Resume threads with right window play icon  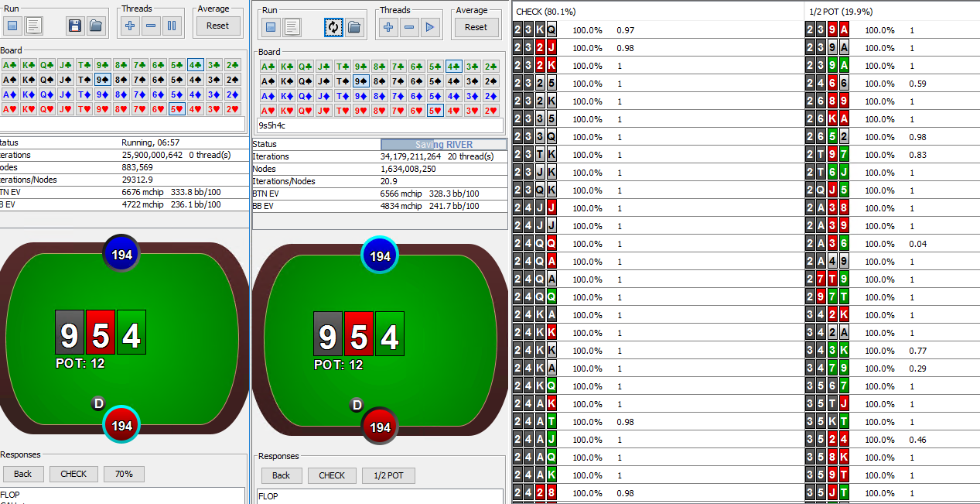tap(430, 27)
